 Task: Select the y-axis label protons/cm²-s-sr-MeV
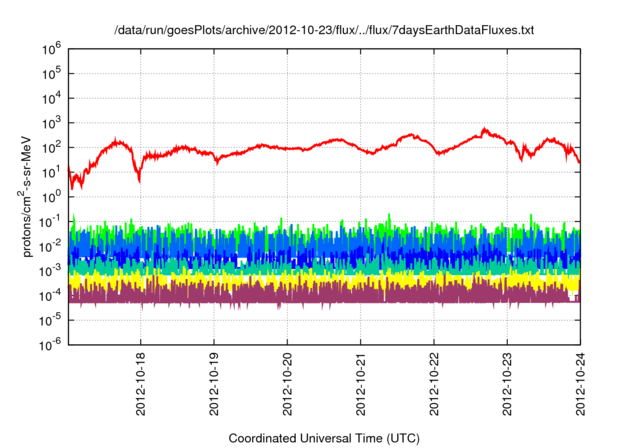pyautogui.click(x=27, y=196)
